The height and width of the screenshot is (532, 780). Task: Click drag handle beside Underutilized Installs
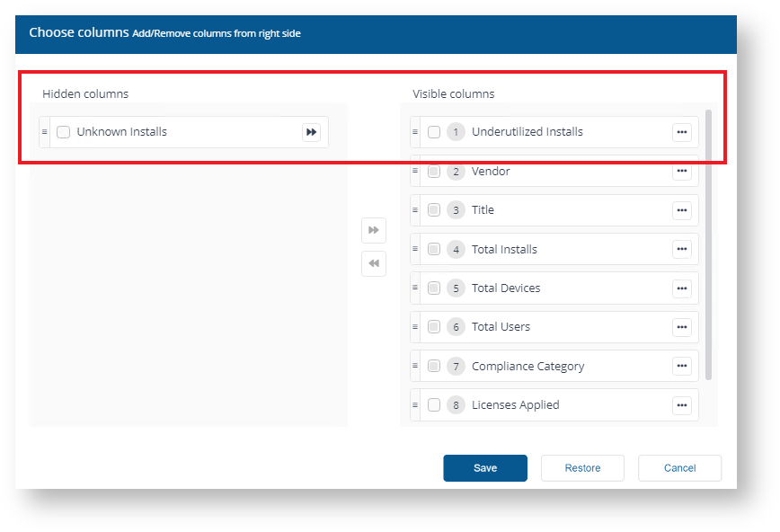[415, 132]
